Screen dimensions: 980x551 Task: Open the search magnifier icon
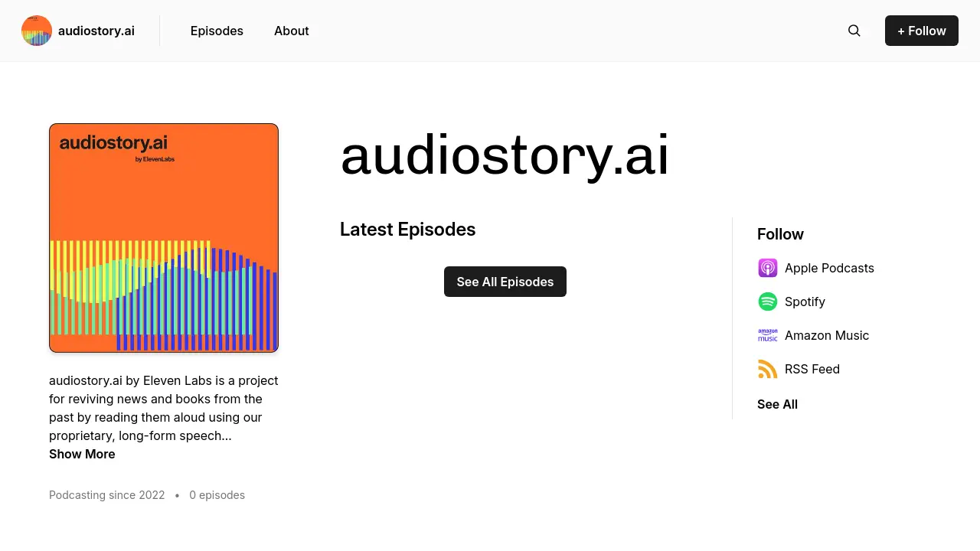click(x=854, y=31)
